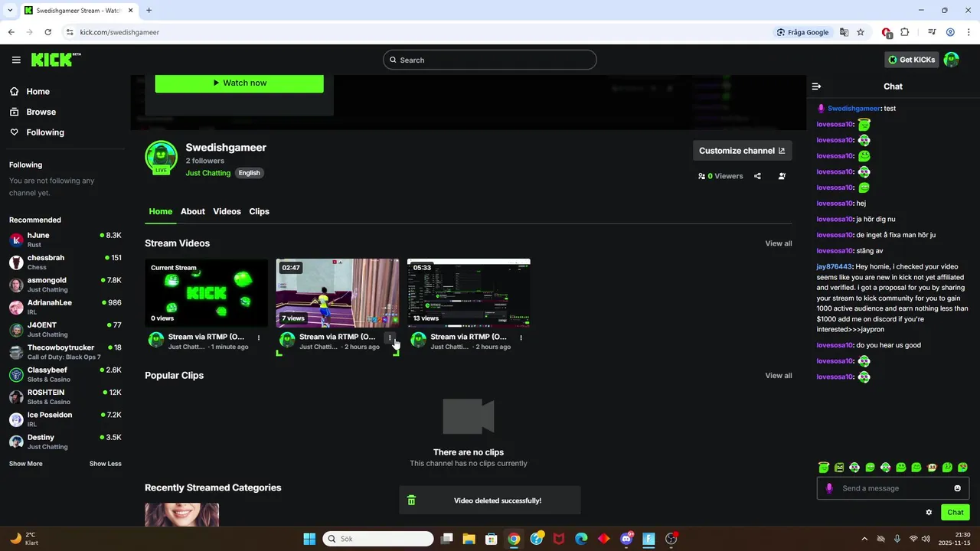Screen dimensions: 980x551
Task: Click View all for Stream Videos
Action: click(x=778, y=243)
